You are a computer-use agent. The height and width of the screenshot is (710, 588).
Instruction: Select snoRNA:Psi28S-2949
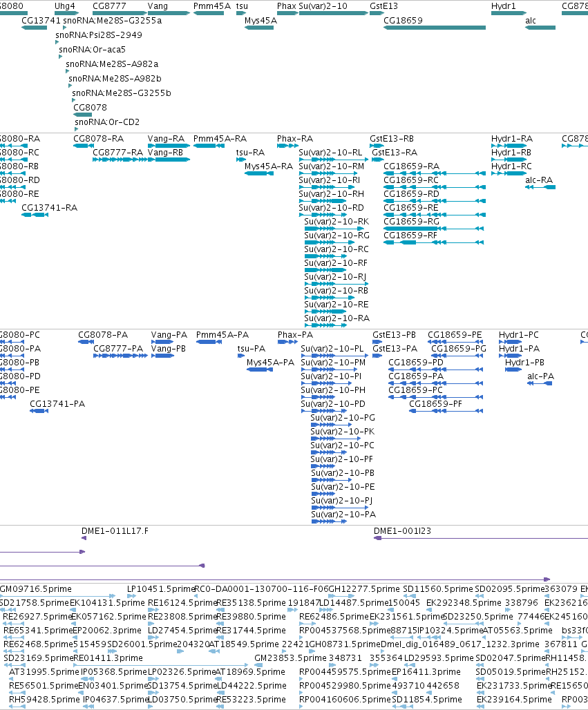(x=99, y=35)
